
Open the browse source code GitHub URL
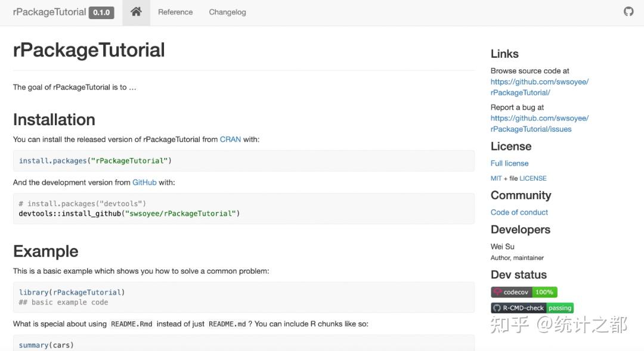tap(539, 87)
